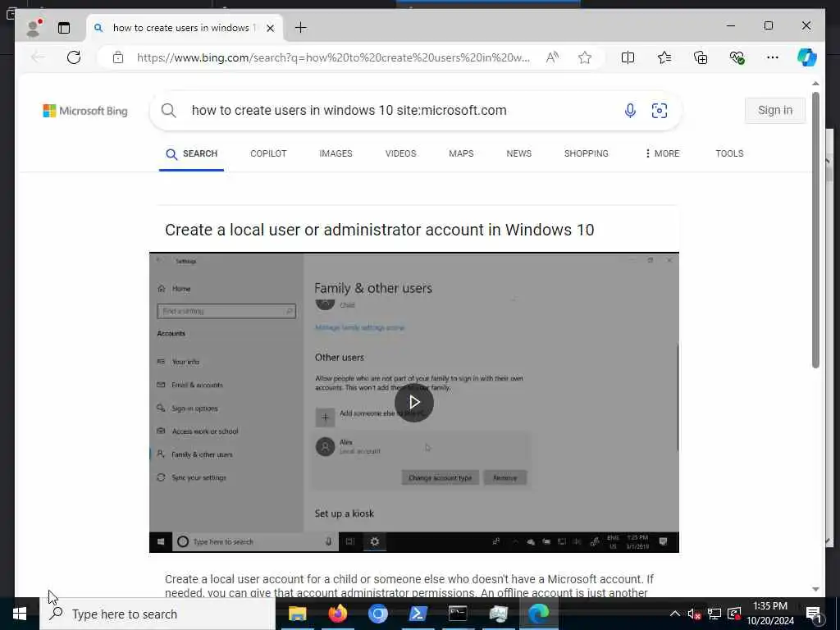
Task: Open File Explorer from taskbar
Action: point(297,614)
